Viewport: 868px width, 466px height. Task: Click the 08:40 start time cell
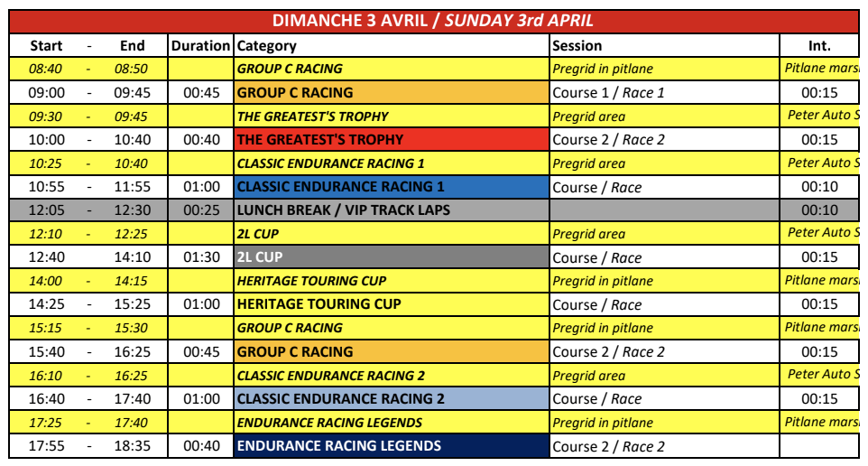(x=46, y=69)
